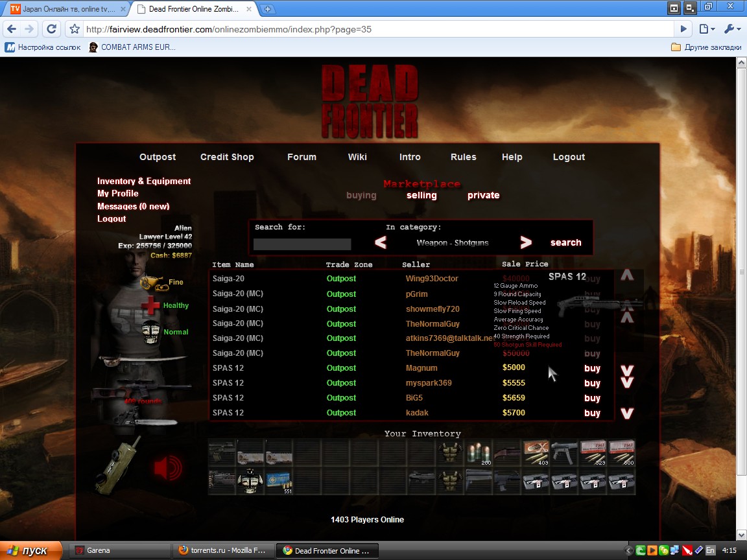Open Inventory & Equipment
The width and height of the screenshot is (747, 560).
pos(144,181)
